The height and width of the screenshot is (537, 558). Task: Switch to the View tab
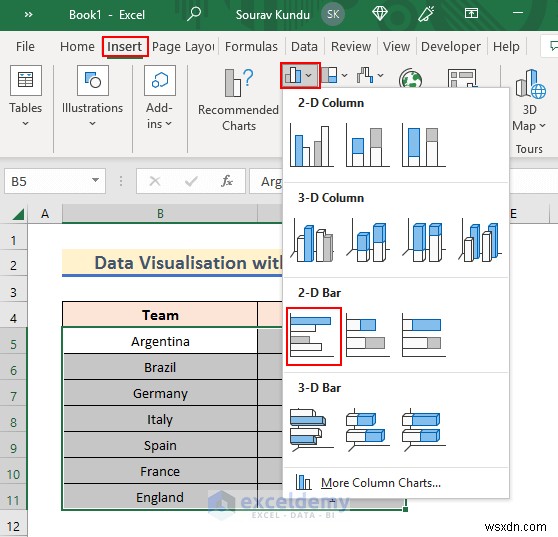point(396,47)
